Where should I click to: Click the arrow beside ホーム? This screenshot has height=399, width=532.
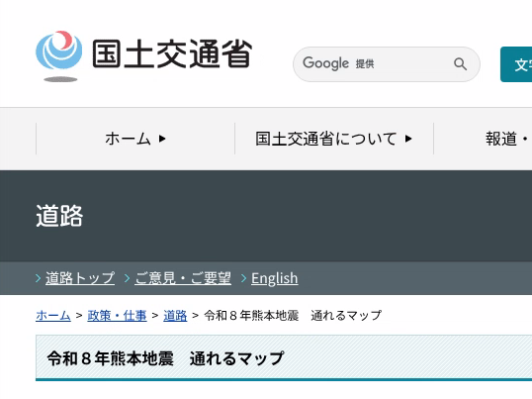(162, 139)
